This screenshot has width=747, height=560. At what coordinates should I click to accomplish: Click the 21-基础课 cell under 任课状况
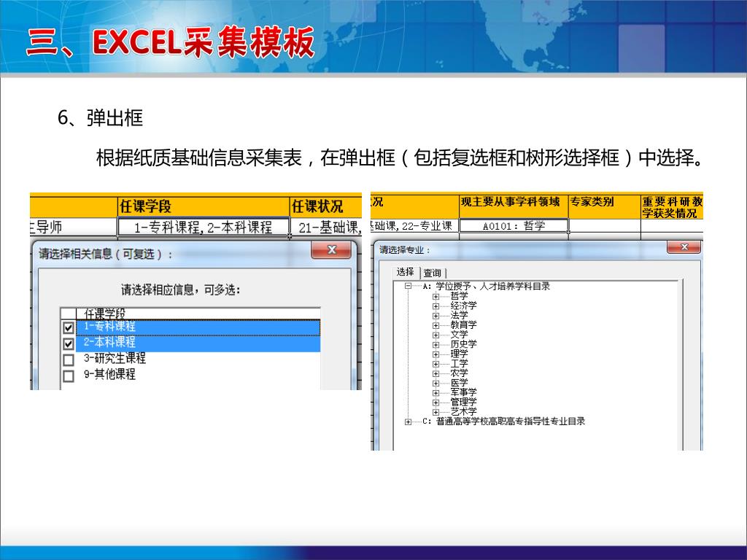point(326,227)
